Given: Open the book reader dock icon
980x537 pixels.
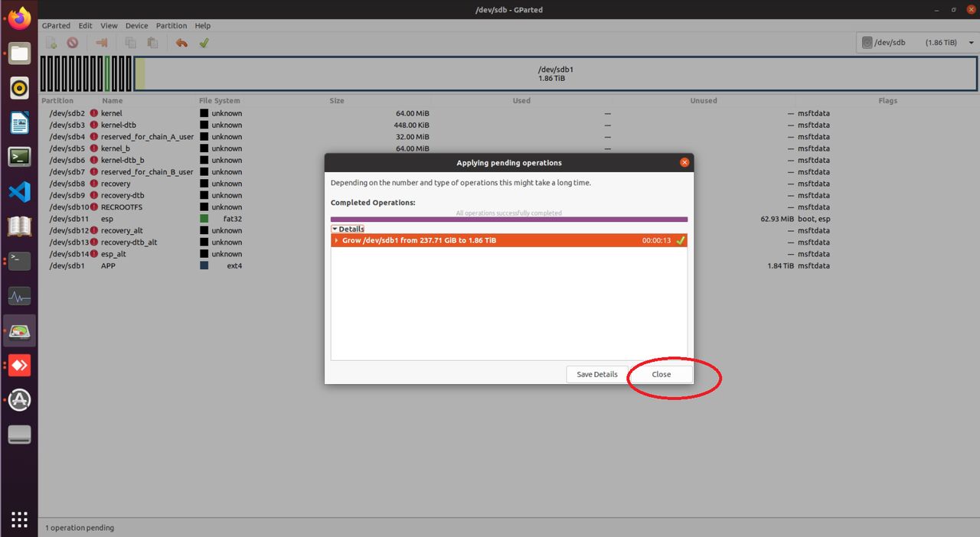Looking at the screenshot, I should point(19,226).
